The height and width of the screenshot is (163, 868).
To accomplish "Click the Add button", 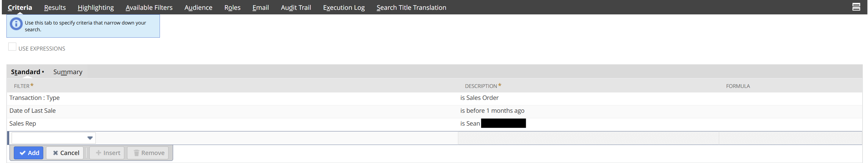I will [x=29, y=153].
